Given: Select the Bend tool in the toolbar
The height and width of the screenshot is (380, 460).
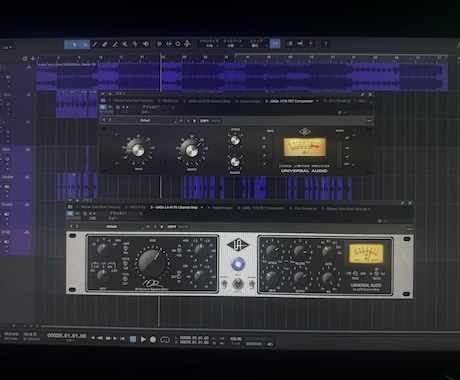Looking at the screenshot, I should (x=135, y=44).
